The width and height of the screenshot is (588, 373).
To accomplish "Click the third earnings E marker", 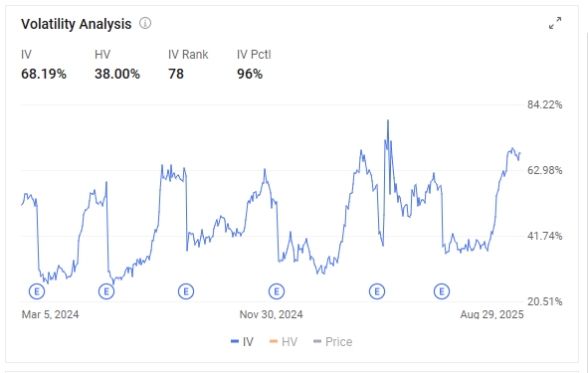I will [x=186, y=291].
